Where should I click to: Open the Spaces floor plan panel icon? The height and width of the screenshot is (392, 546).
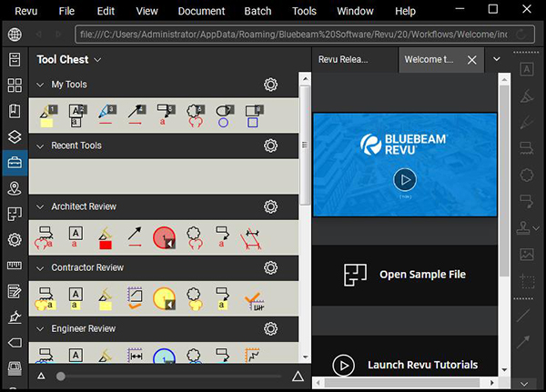click(x=15, y=214)
